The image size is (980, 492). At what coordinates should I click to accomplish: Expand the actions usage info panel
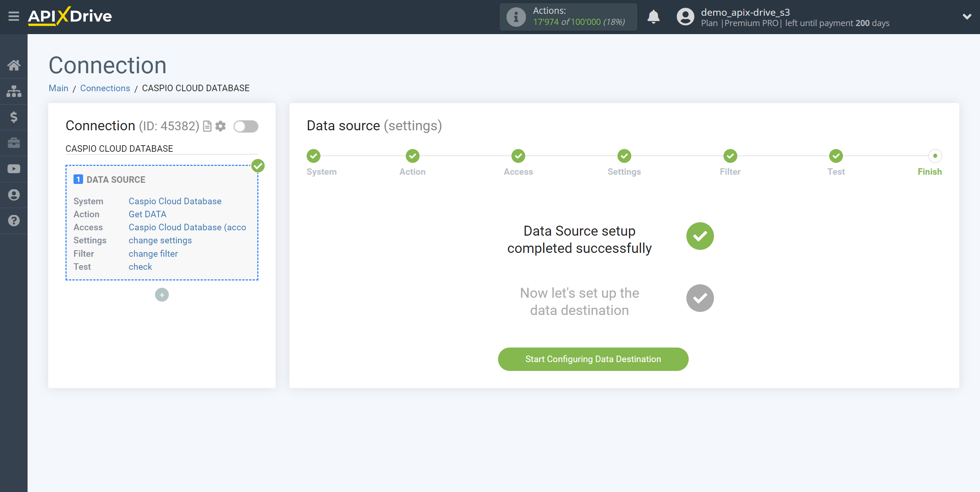(515, 16)
